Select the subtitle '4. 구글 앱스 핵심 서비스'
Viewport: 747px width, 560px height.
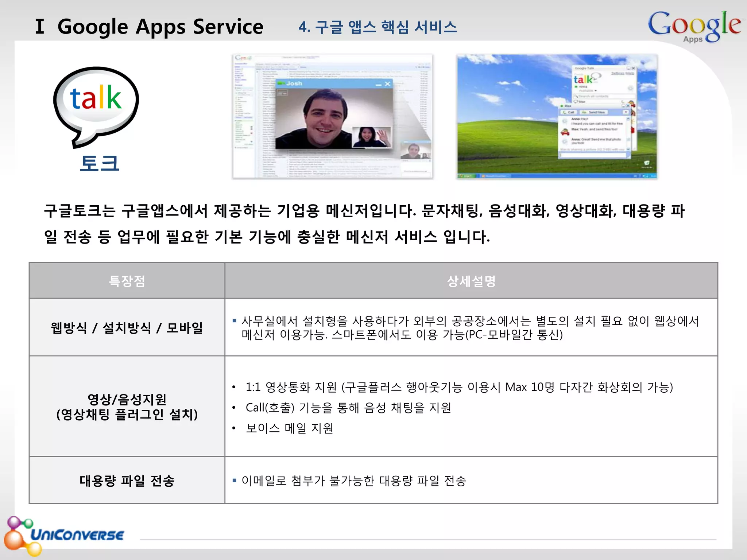(378, 27)
